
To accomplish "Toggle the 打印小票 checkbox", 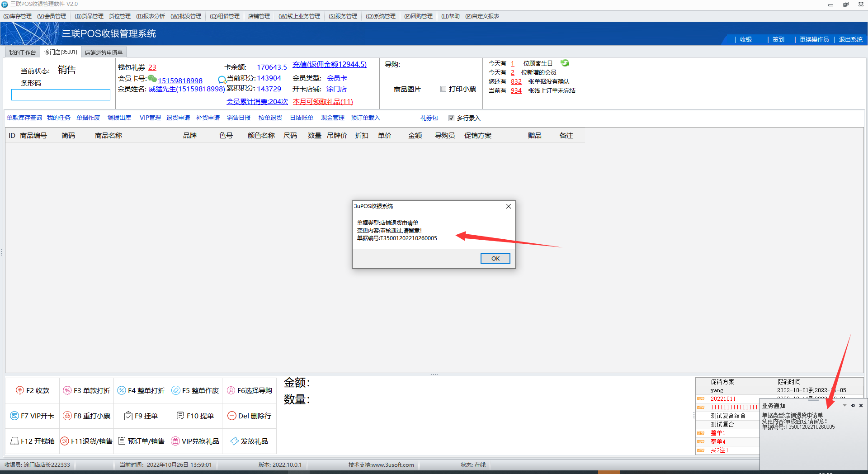I will pos(443,89).
